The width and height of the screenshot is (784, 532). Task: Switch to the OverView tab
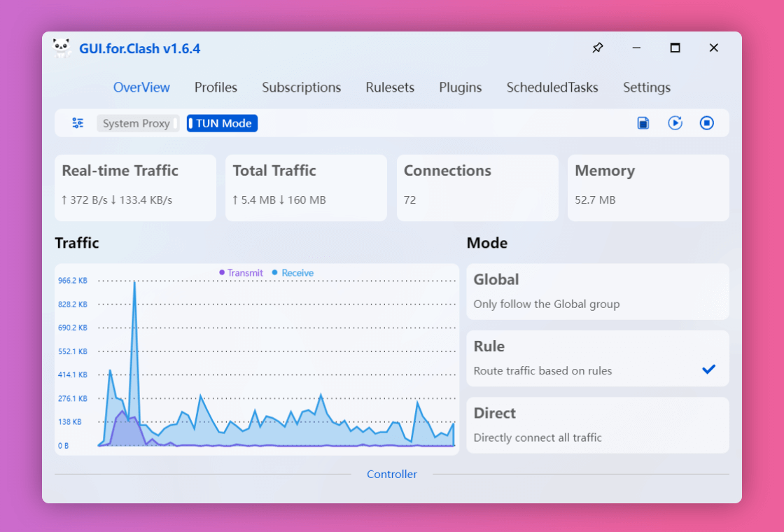[x=141, y=87]
